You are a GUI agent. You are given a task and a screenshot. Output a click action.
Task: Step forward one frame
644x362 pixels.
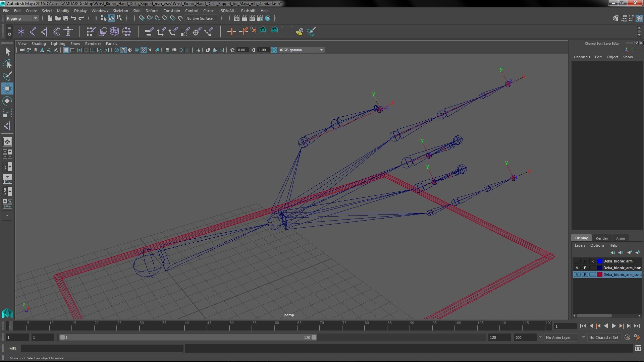click(x=629, y=326)
